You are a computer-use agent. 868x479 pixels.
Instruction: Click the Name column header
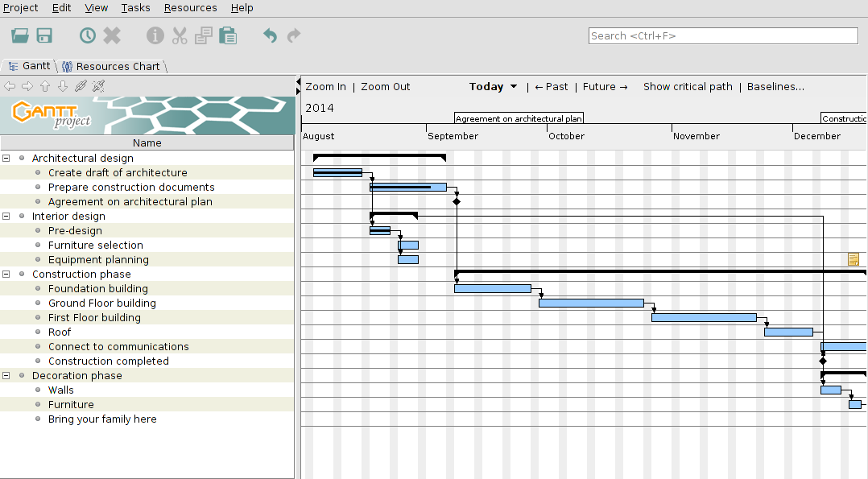[x=147, y=142]
